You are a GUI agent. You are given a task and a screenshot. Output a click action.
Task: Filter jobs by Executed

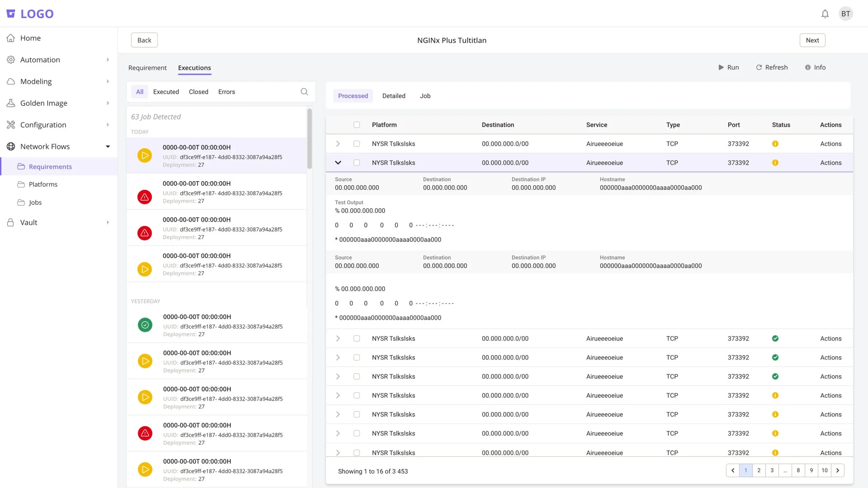pos(166,92)
